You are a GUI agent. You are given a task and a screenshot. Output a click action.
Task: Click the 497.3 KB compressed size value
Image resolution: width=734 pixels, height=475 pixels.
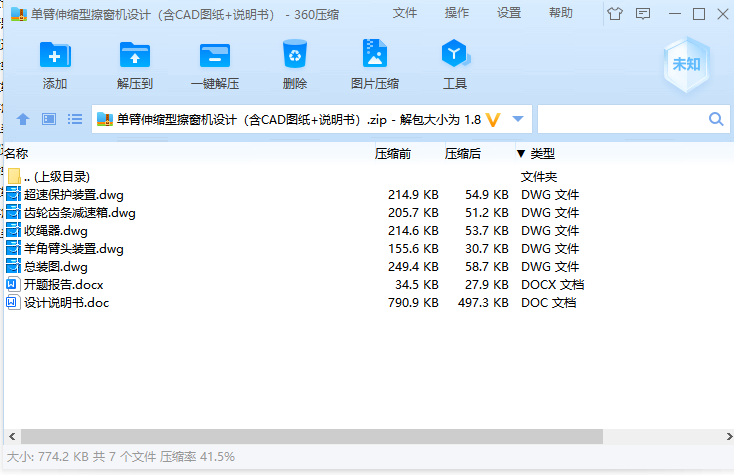[x=483, y=303]
